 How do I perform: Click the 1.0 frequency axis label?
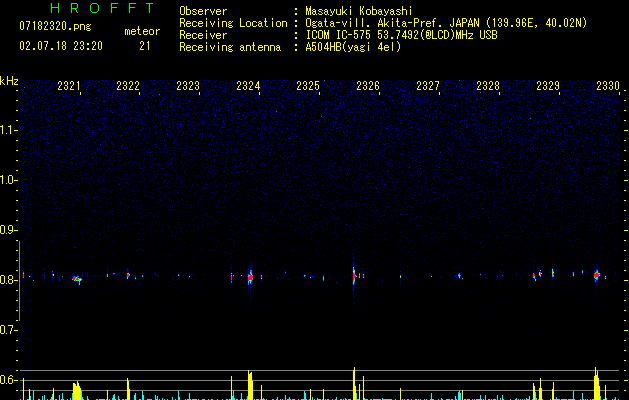click(x=7, y=180)
